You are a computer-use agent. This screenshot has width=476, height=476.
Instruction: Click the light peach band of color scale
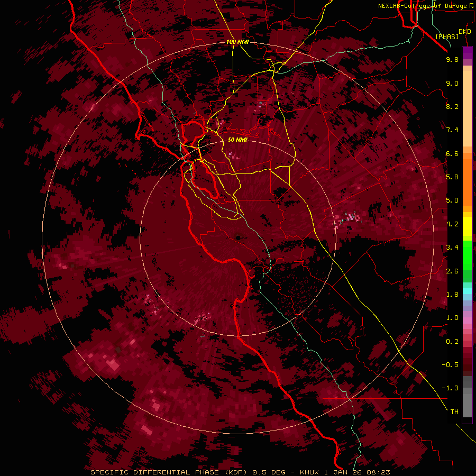point(467,108)
